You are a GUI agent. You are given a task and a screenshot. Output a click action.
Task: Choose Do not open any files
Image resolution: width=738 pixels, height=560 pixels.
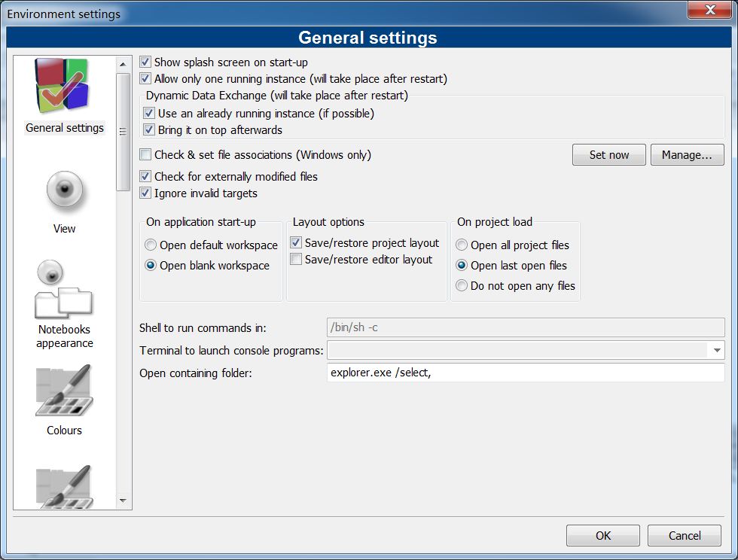click(x=462, y=286)
